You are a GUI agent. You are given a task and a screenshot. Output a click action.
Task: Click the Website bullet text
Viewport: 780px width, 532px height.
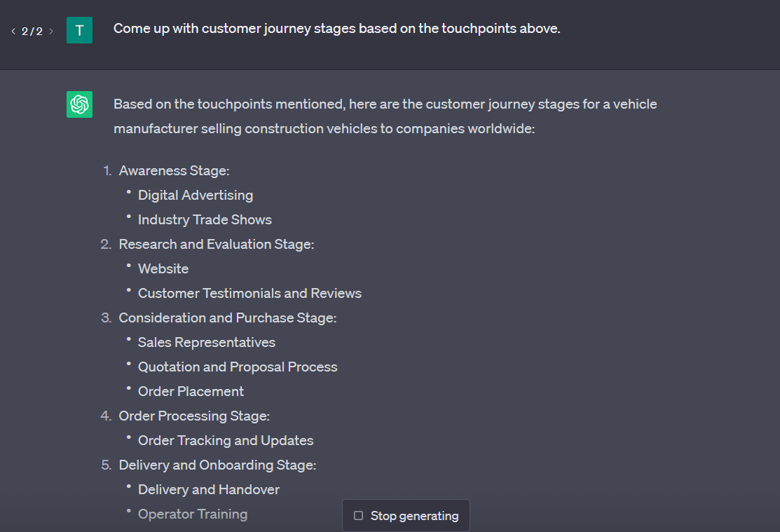pyautogui.click(x=163, y=268)
